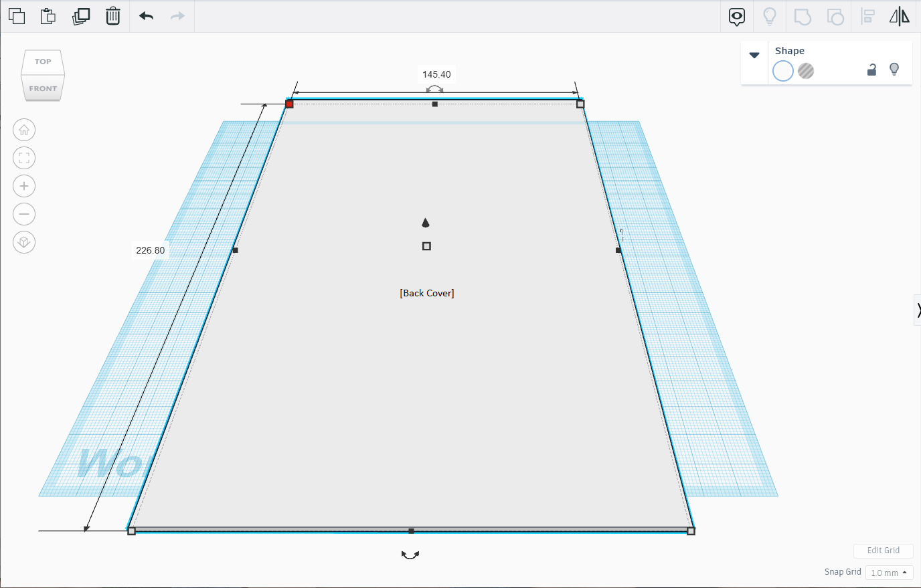Select the striped Hole option
This screenshot has width=921, height=588.
click(x=806, y=71)
